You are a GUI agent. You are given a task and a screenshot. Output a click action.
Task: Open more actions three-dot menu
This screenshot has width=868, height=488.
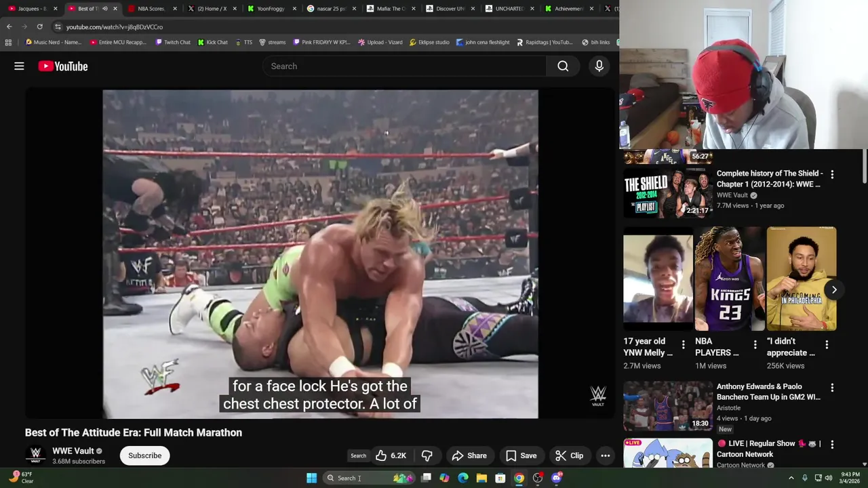coord(606,455)
